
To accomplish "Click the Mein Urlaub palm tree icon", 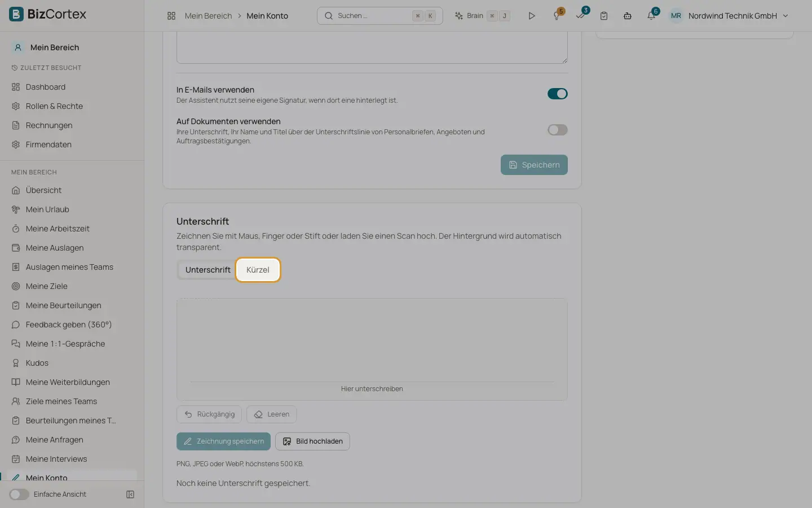I will tap(16, 209).
